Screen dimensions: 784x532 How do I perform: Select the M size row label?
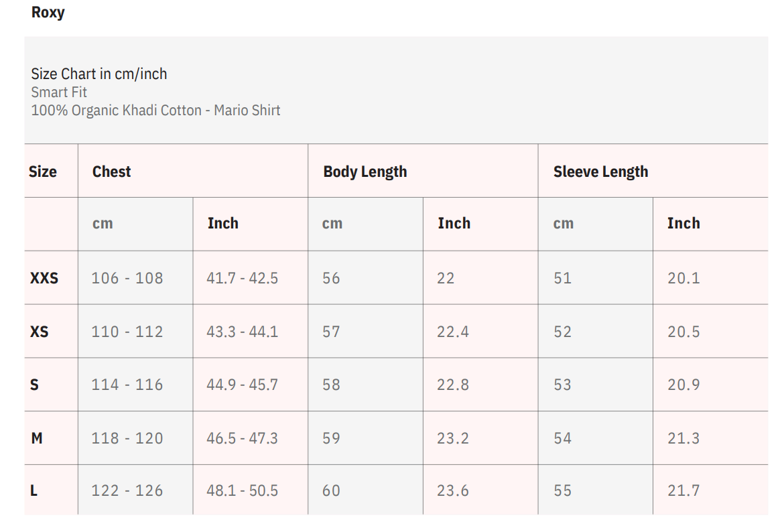37,438
